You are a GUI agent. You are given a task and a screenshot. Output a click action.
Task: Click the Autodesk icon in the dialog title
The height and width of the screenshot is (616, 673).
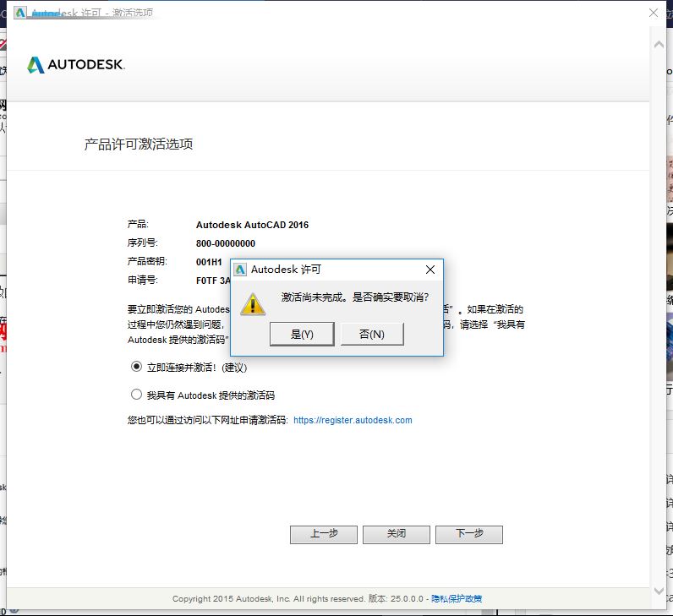tap(240, 270)
